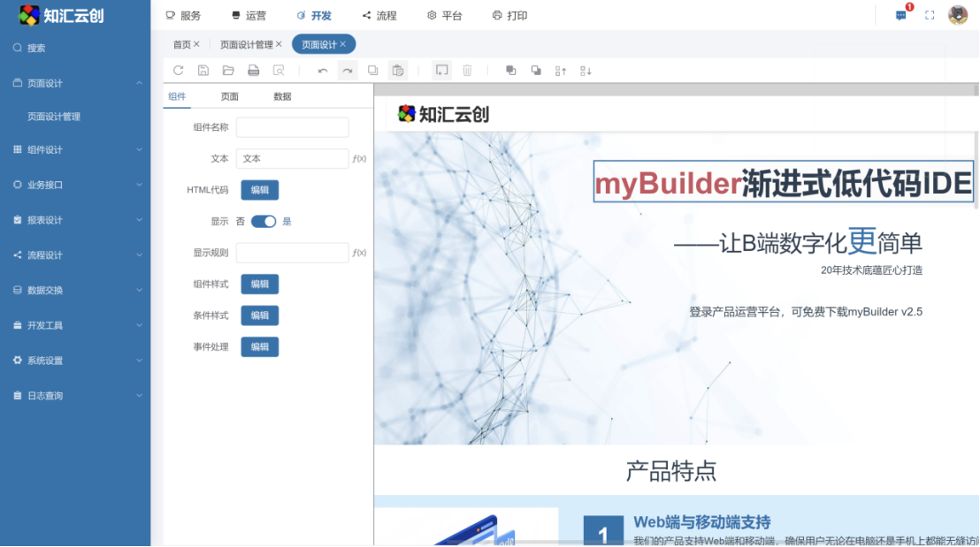Edit the HTML代码 with the 编辑 button

pos(260,190)
